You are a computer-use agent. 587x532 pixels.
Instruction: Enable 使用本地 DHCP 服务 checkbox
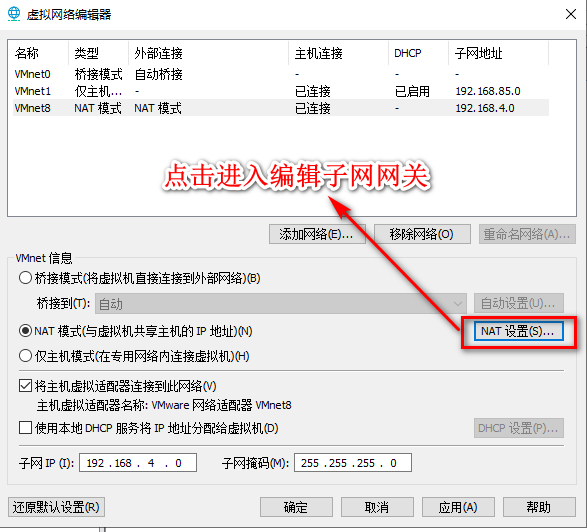pos(25,428)
